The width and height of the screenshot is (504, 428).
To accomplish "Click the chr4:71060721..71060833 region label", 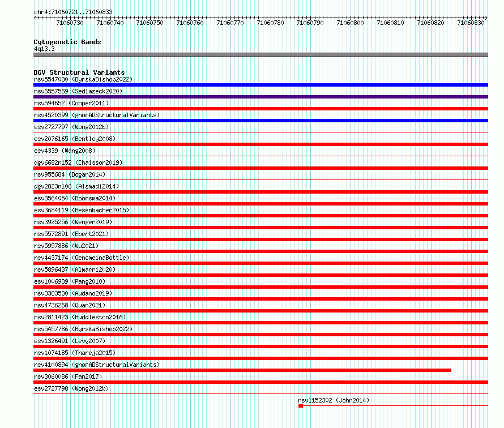I will click(73, 12).
